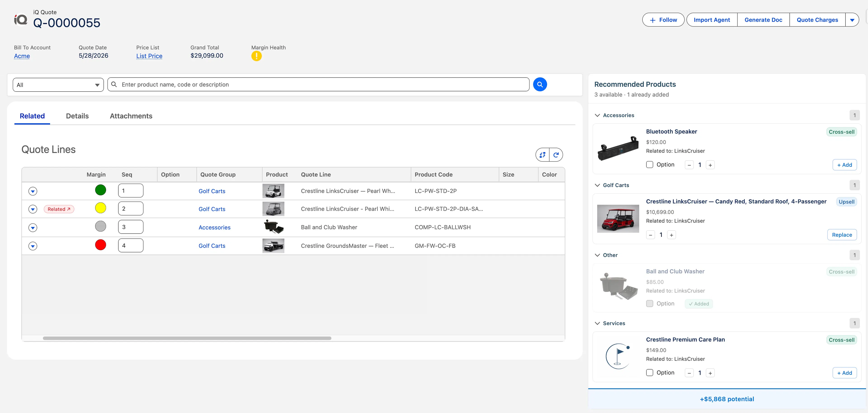The image size is (868, 413).
Task: Increase Premium Care Plan quantity
Action: click(x=710, y=373)
